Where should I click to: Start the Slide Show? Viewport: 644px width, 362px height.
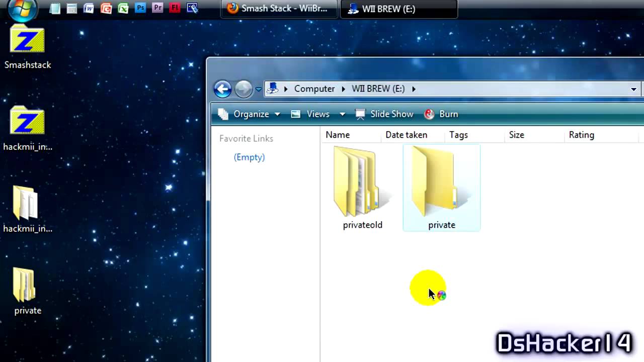coord(384,114)
